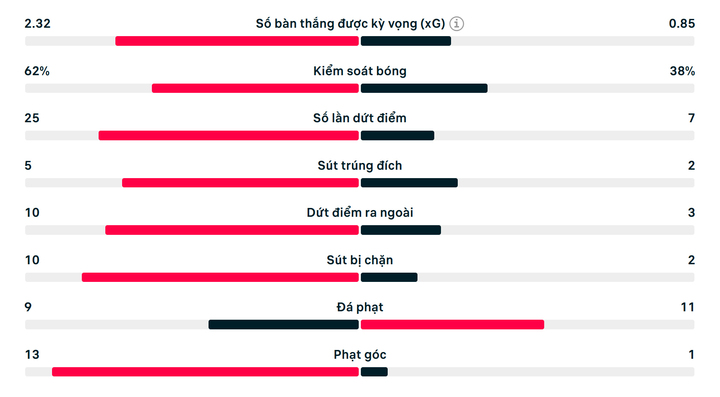The height and width of the screenshot is (397, 720).
Task: Click the 'Dứt điểm ra ngoài' label
Action: pyautogui.click(x=360, y=213)
